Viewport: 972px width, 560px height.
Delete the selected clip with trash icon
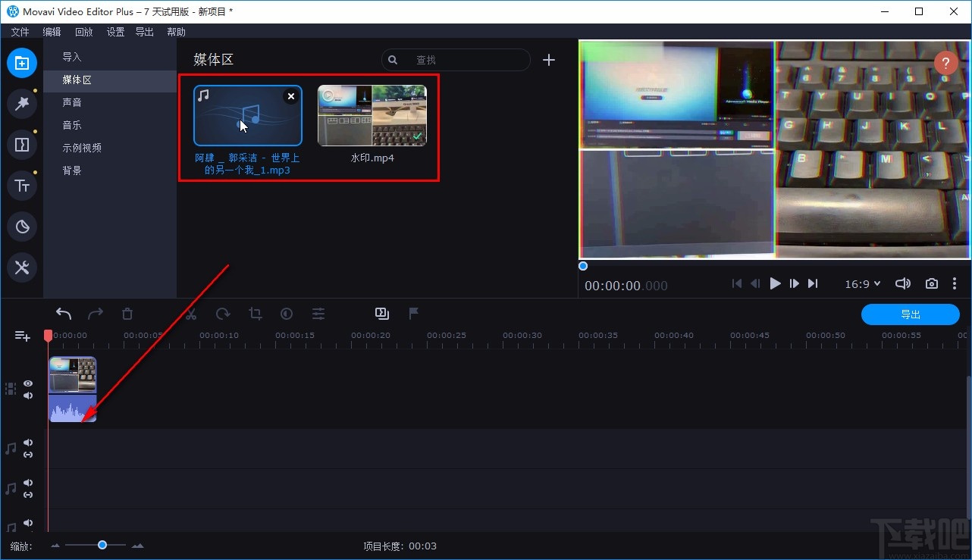point(127,314)
